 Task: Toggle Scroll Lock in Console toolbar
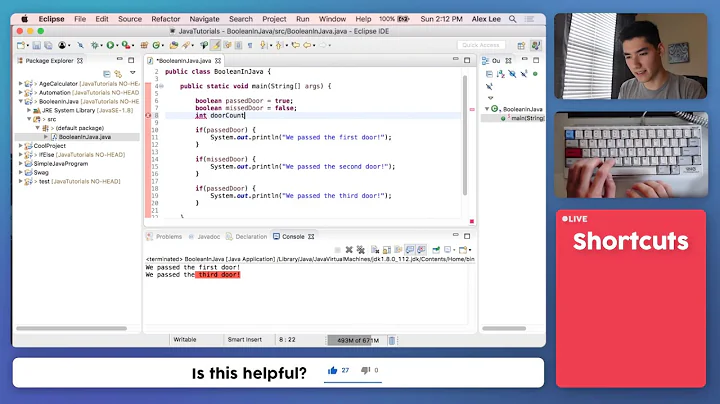[387, 250]
